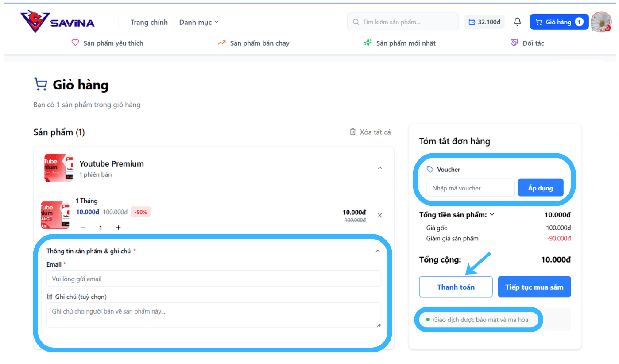Click the -90% discount badge
The width and height of the screenshot is (619, 364).
click(x=141, y=212)
